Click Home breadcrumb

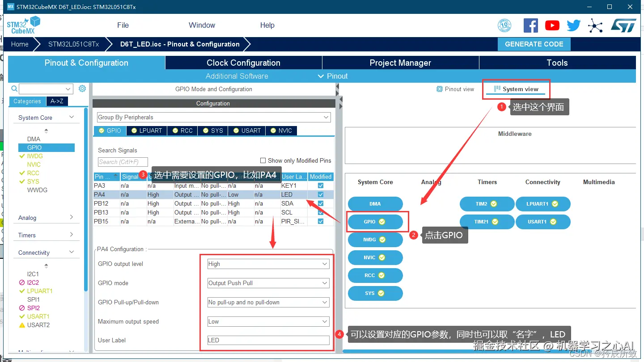(20, 44)
